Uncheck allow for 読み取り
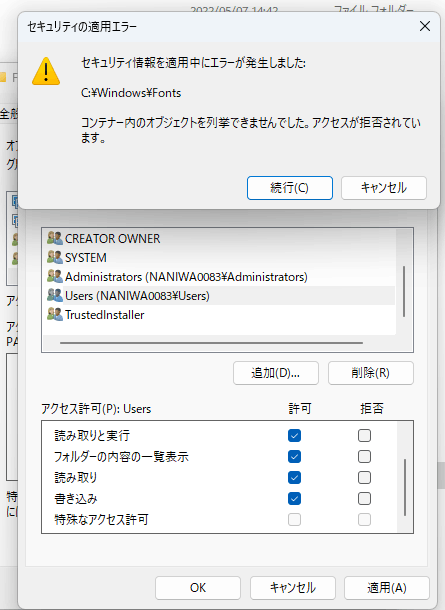 tap(294, 477)
